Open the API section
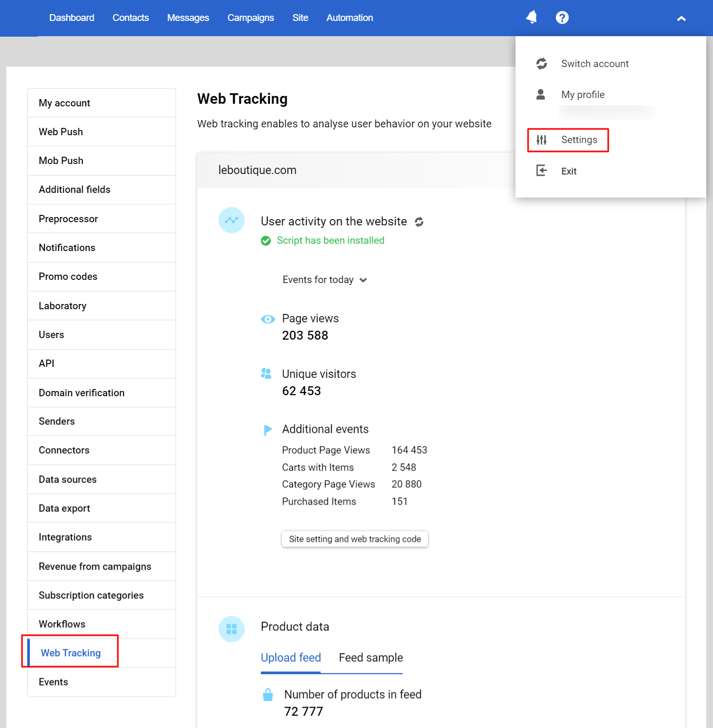Screen dimensions: 713x728 pos(102,364)
